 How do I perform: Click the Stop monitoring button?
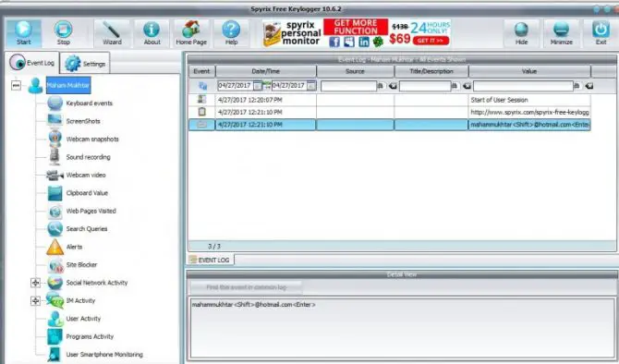pos(63,33)
